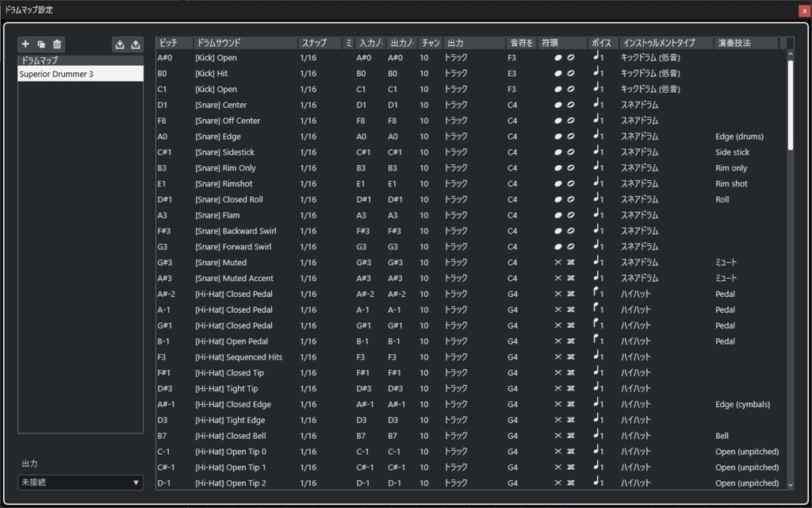Click X notehead symbols in [Hi-Hat] Open Pedal row
Image resolution: width=812 pixels, height=508 pixels.
pyautogui.click(x=564, y=341)
